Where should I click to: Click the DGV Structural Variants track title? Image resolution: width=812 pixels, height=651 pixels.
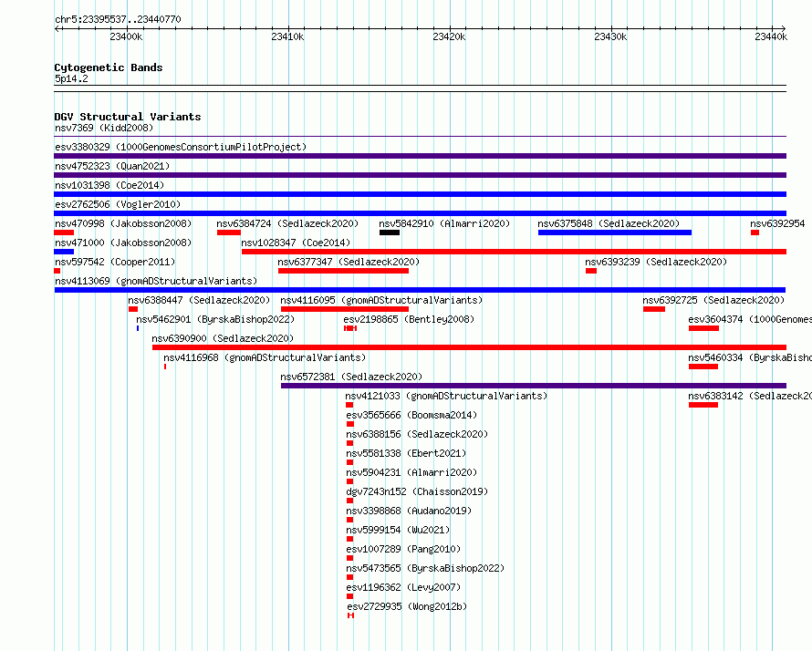[128, 117]
